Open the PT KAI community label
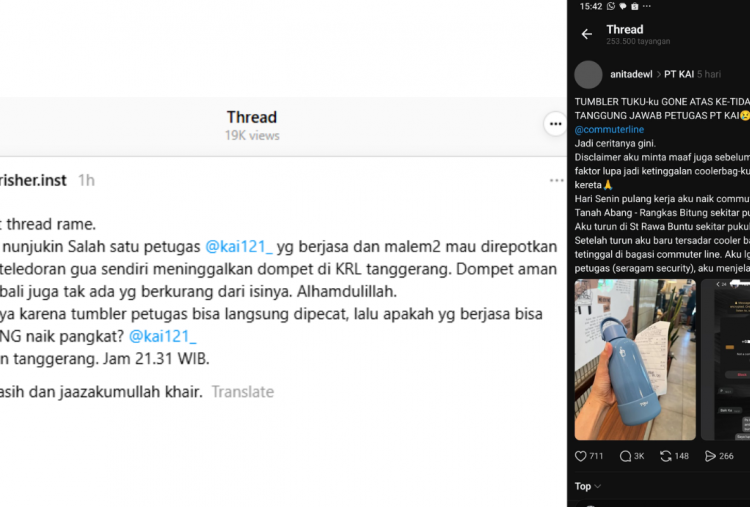This screenshot has width=750, height=507. 679,75
